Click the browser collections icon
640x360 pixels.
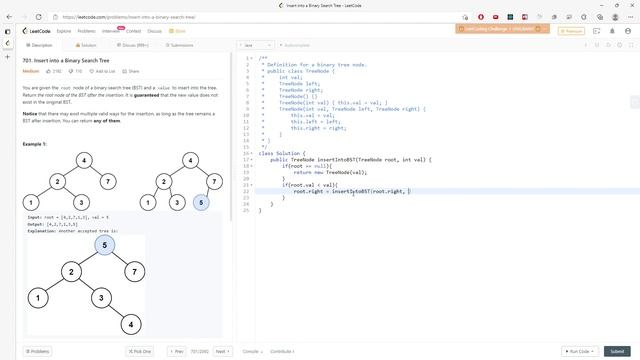[600, 17]
